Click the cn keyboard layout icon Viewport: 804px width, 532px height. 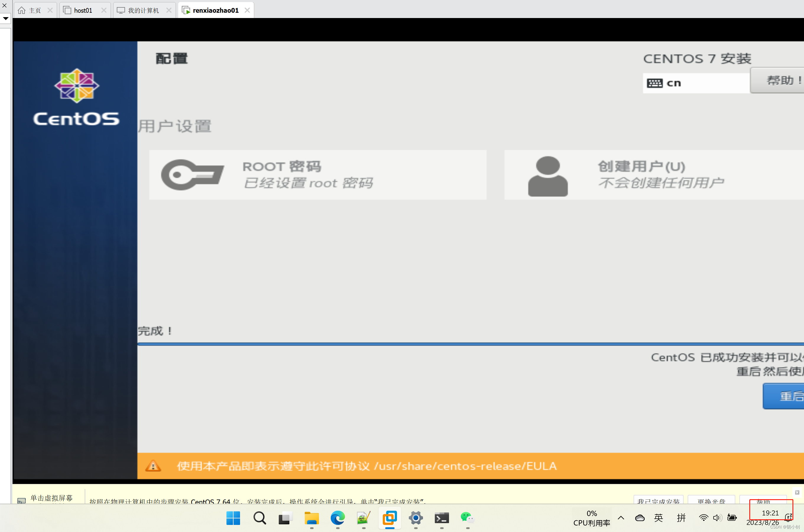pyautogui.click(x=654, y=83)
